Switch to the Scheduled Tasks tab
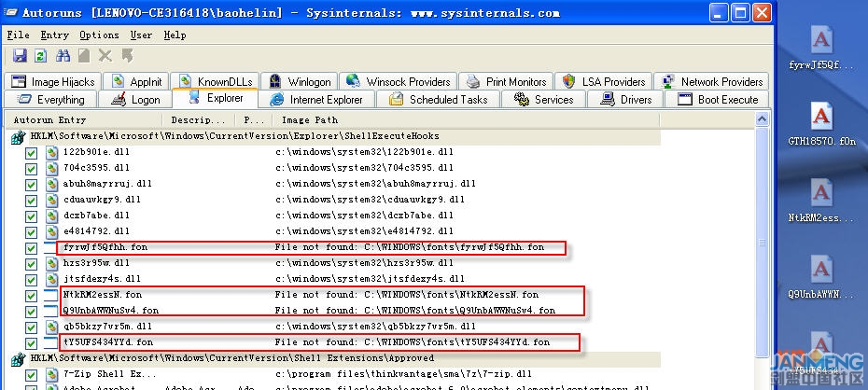 439,100
